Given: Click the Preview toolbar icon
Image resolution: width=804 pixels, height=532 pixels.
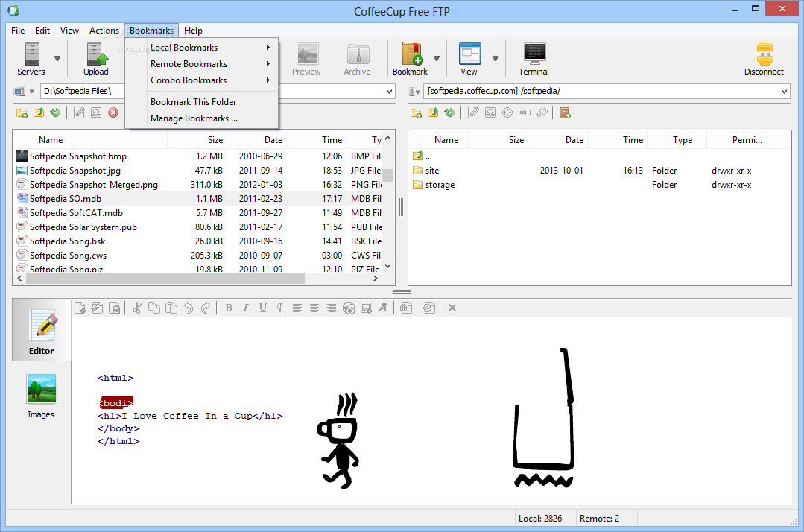Looking at the screenshot, I should click(307, 58).
